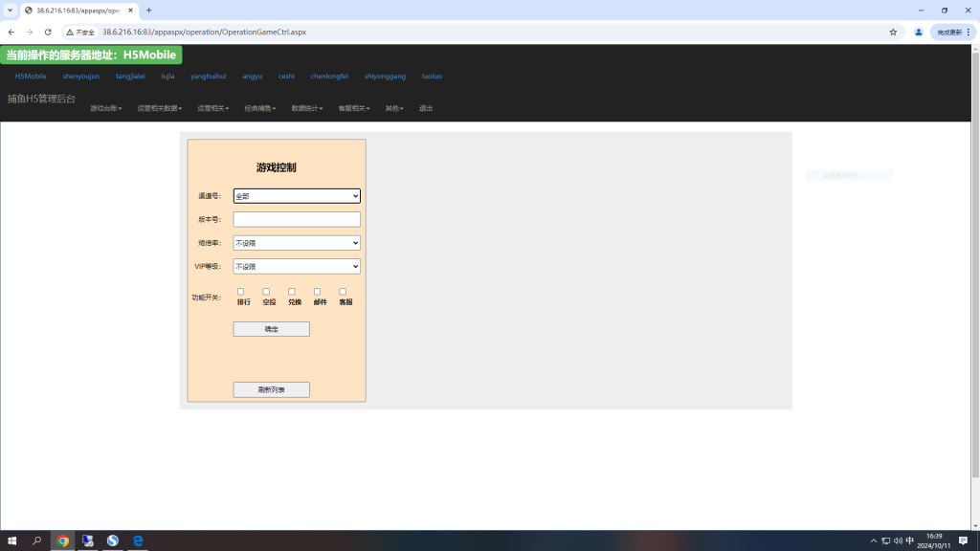Tick the 兑换 function checkbox
980x551 pixels.
[292, 292]
